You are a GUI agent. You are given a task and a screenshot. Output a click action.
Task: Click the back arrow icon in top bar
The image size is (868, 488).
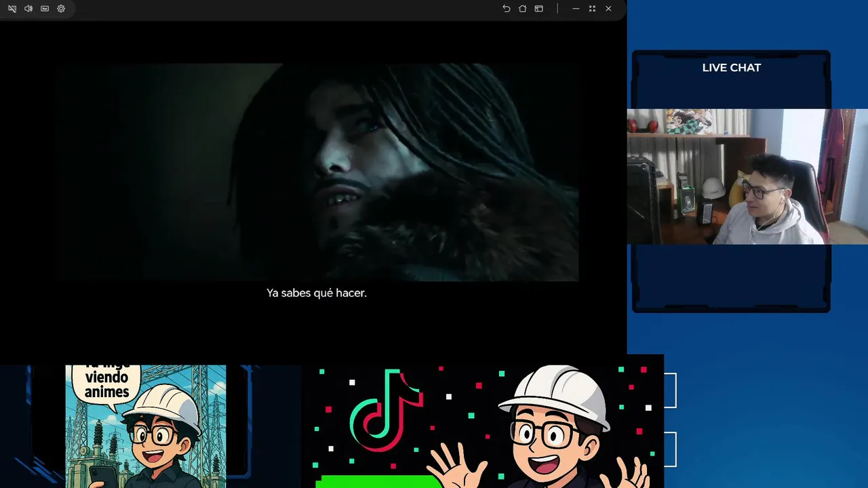tap(506, 9)
